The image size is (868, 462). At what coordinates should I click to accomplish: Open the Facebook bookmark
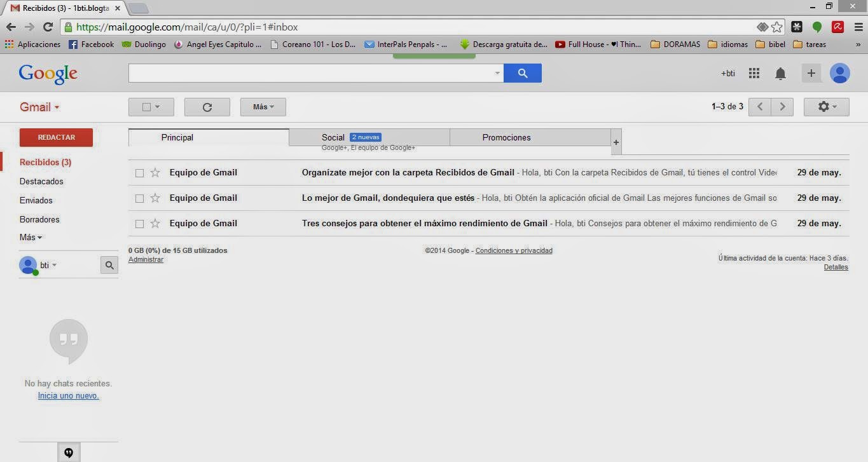pyautogui.click(x=91, y=44)
